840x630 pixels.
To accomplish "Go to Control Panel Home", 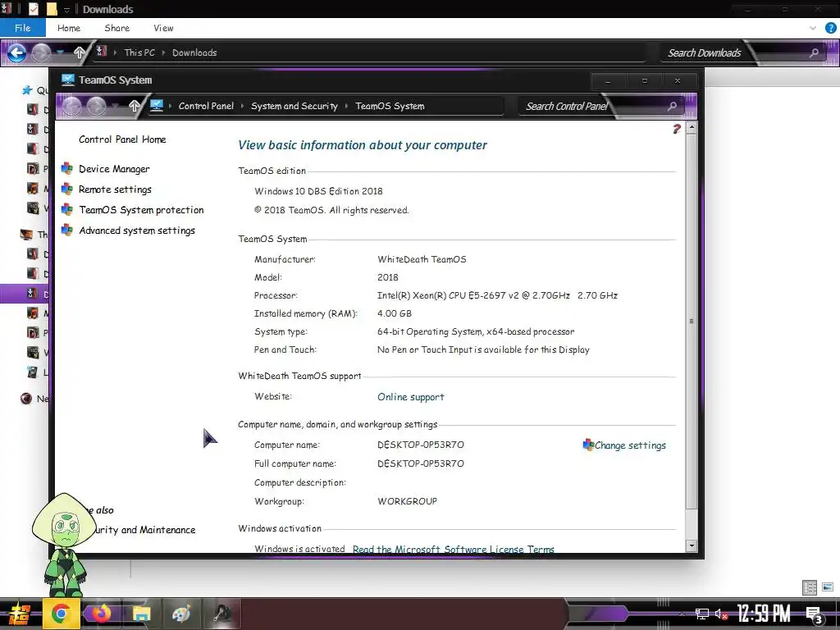I will [122, 139].
